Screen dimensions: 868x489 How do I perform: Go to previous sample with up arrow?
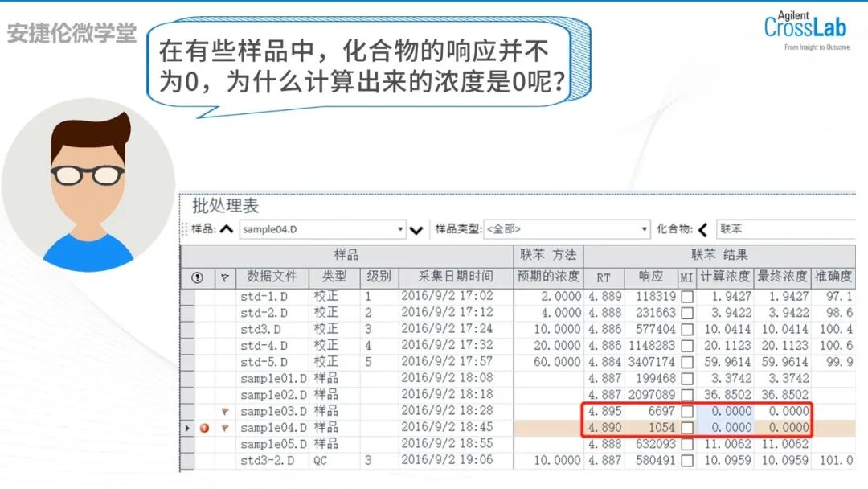click(x=227, y=228)
